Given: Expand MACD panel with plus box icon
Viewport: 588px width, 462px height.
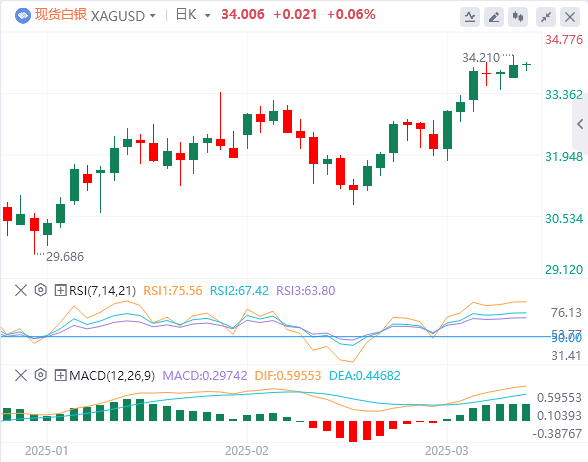Looking at the screenshot, I should coord(60,375).
